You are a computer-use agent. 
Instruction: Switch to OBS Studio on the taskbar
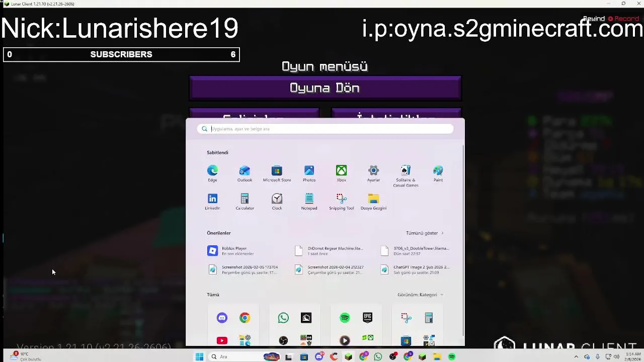click(393, 357)
